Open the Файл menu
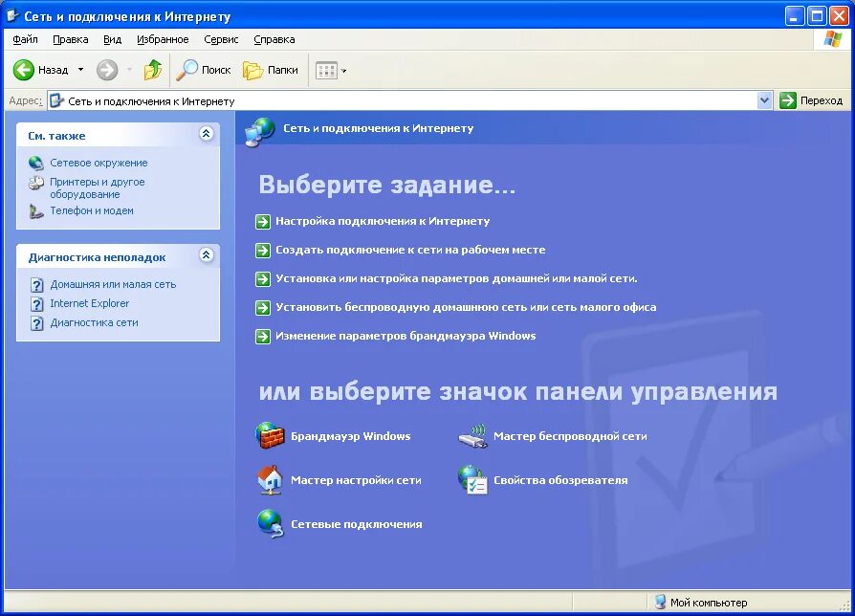 point(25,39)
